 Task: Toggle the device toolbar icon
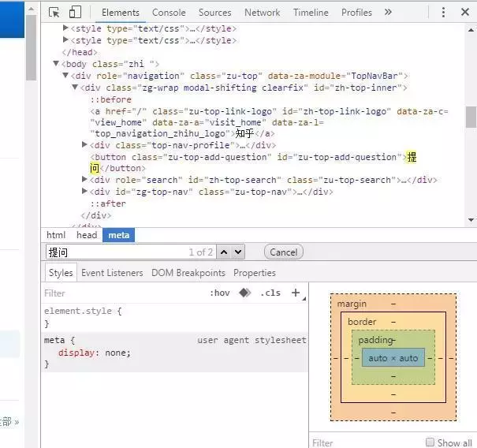(75, 13)
